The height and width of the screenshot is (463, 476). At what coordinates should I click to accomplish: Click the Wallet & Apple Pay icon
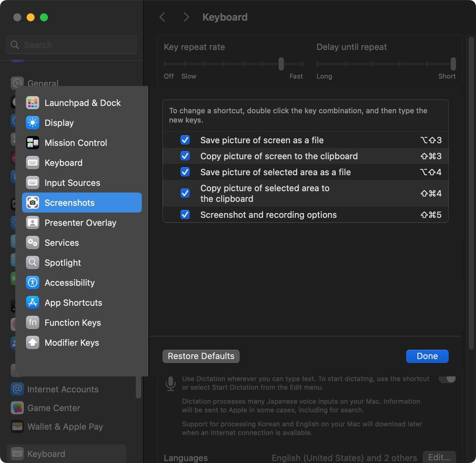pyautogui.click(x=17, y=426)
